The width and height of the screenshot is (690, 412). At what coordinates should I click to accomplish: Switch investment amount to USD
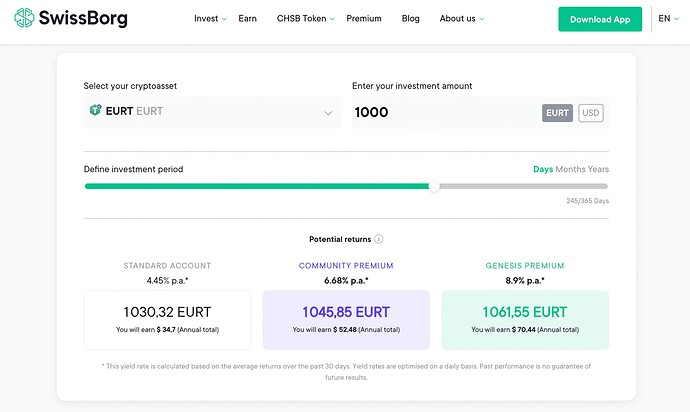pyautogui.click(x=591, y=113)
